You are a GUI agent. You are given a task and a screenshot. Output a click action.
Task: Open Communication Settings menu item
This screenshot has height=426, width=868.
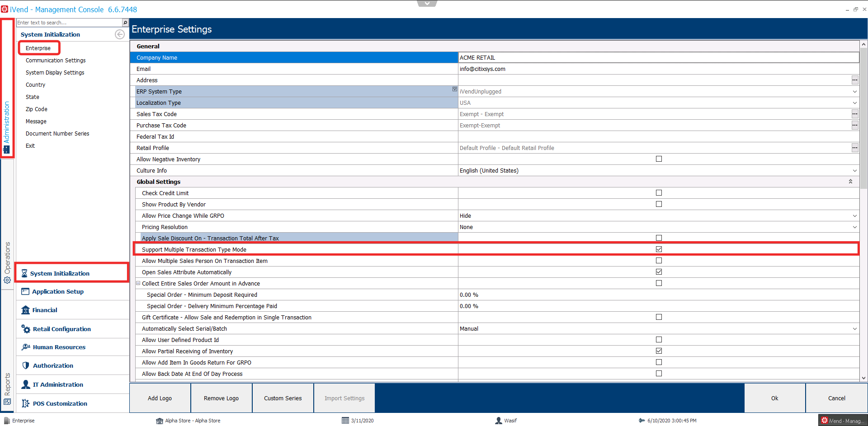click(x=56, y=61)
